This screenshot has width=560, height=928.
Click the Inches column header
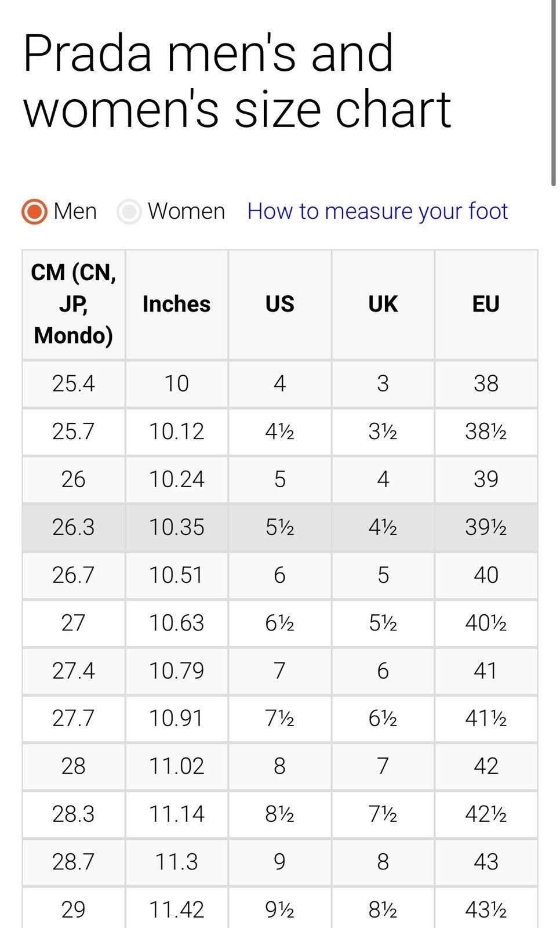coord(177,304)
